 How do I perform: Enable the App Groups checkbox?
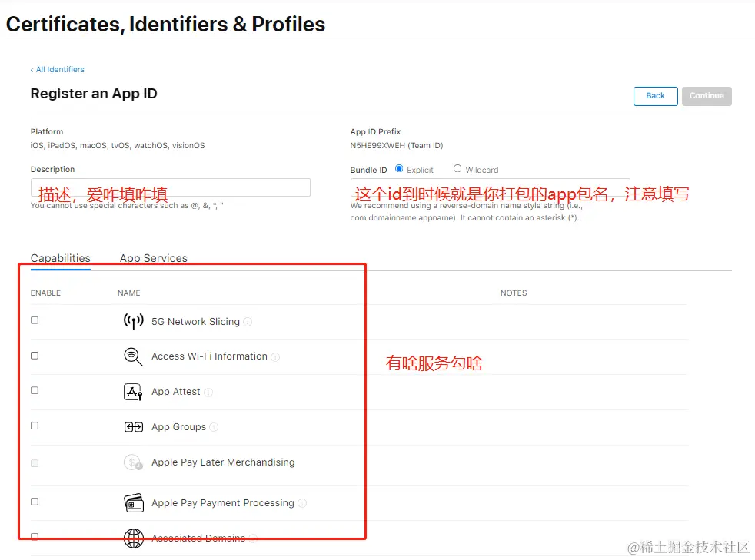click(35, 426)
